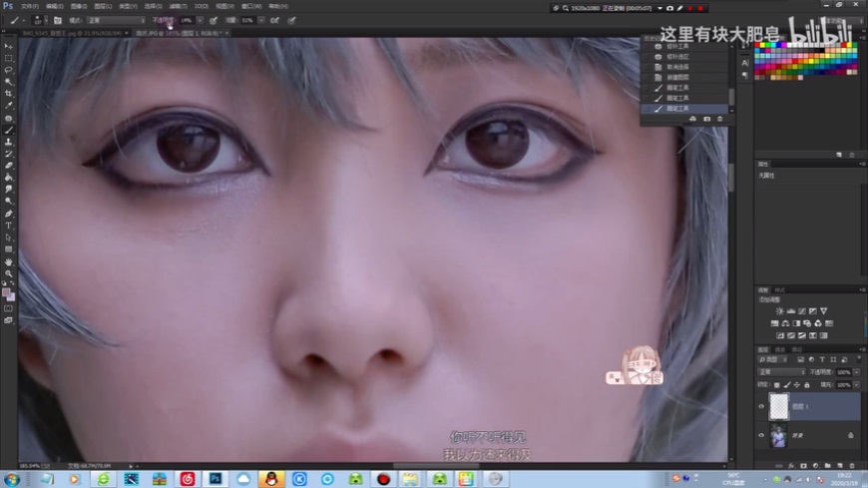Open the tool preset picker arrow

[24, 21]
